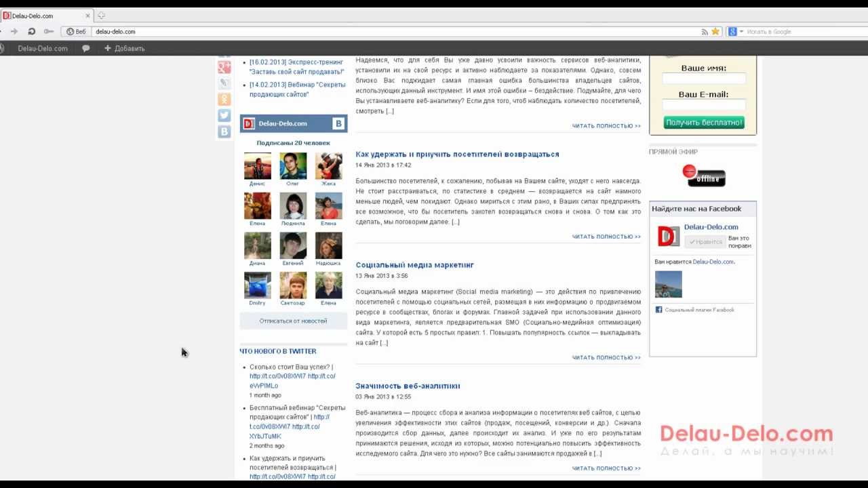Open a new browser tab
Image resolution: width=868 pixels, height=488 pixels.
101,16
